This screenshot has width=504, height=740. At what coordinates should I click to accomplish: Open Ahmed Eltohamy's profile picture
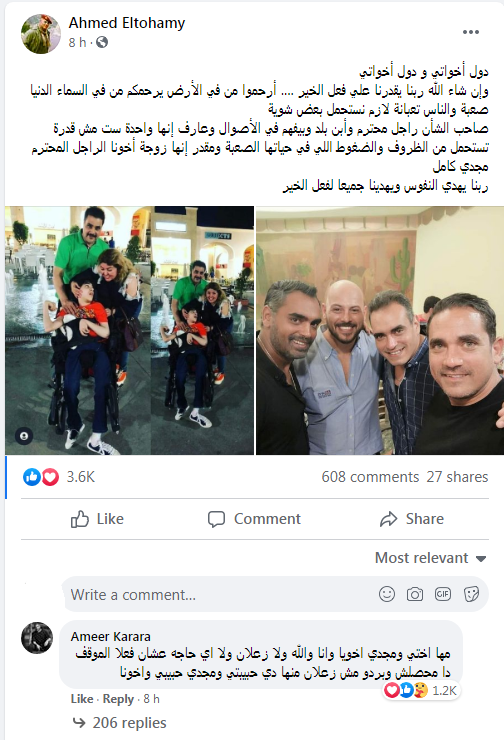point(41,34)
